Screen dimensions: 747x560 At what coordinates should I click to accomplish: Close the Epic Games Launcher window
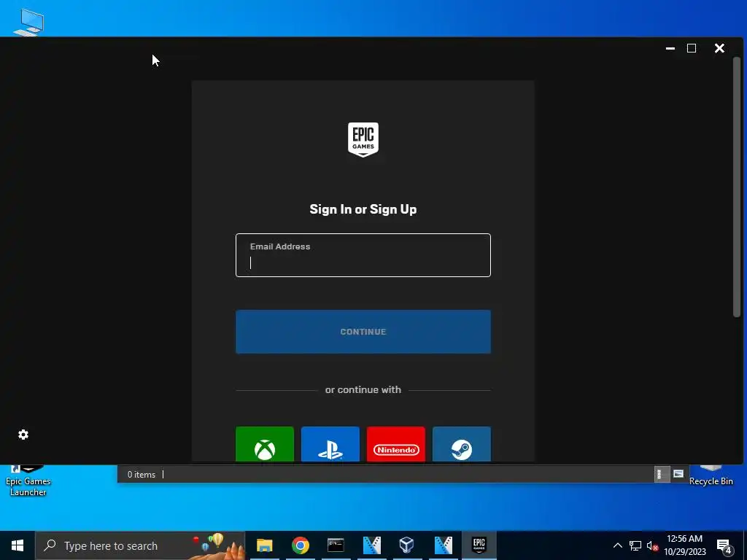coord(719,48)
